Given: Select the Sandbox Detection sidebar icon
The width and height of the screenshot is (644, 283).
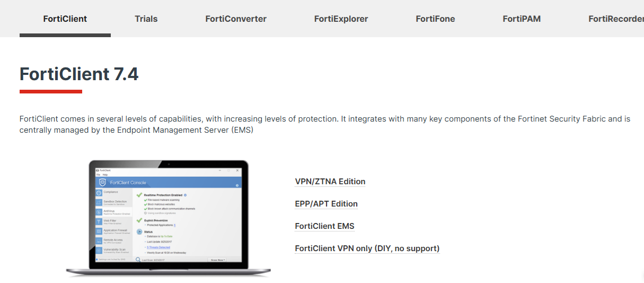Looking at the screenshot, I should (x=99, y=202).
